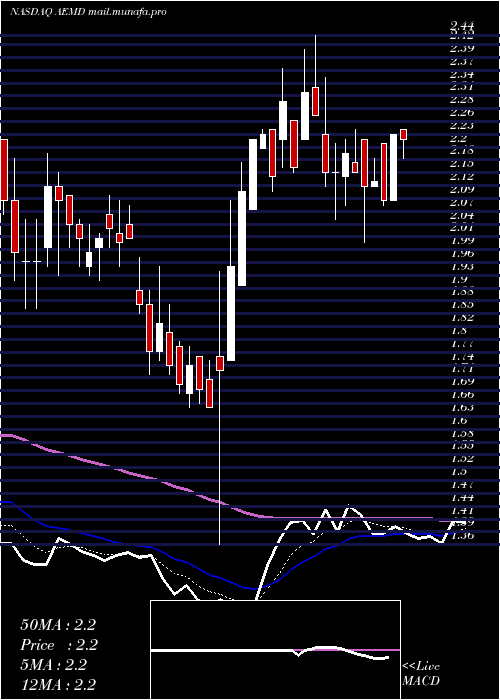Select the 12MA : 2.2 readout
The image size is (500, 700).
[58, 685]
